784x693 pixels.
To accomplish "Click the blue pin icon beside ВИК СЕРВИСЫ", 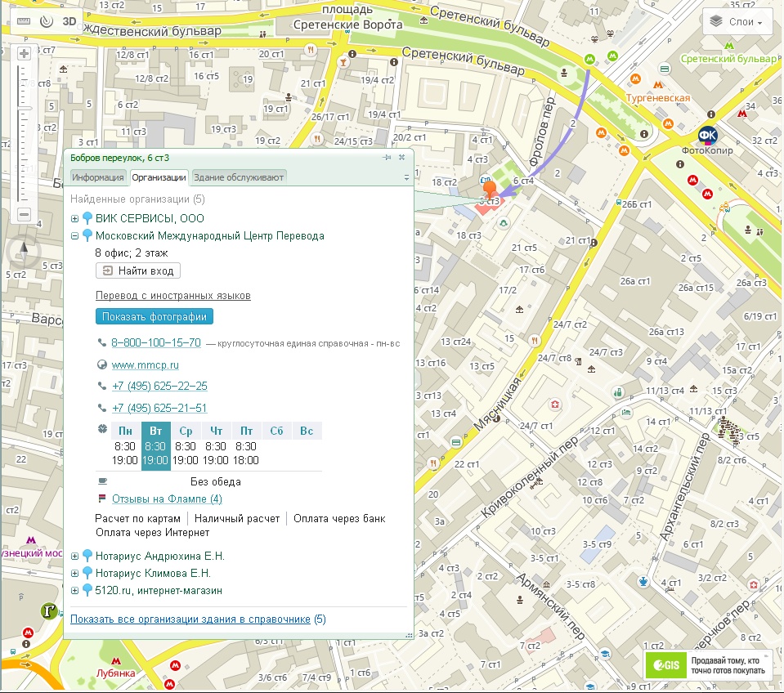I will point(87,218).
